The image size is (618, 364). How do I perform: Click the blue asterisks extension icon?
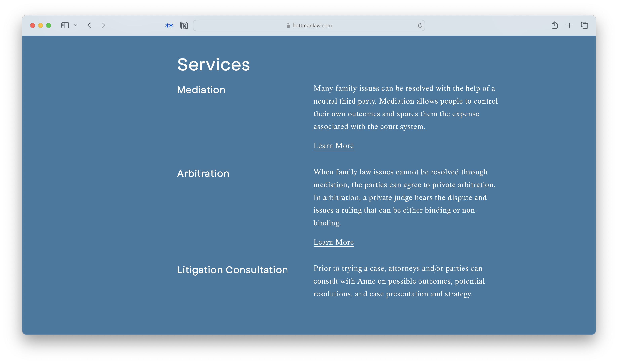coord(169,25)
